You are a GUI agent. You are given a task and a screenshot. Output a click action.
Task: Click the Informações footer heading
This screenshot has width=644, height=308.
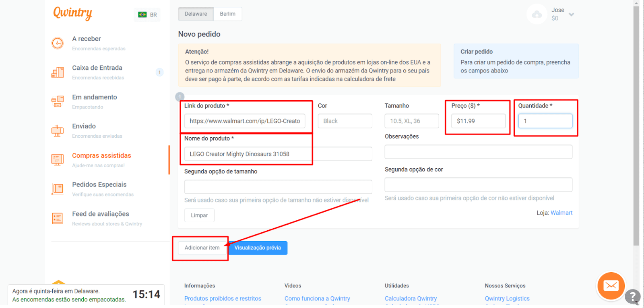tap(200, 285)
